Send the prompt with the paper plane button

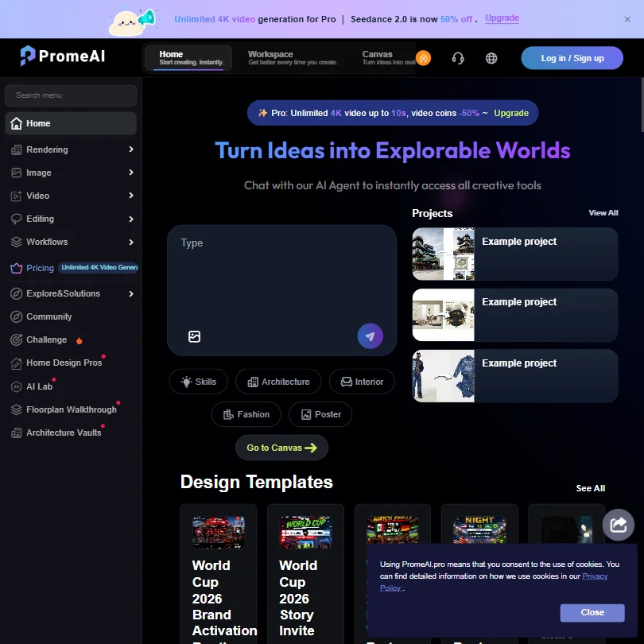click(370, 336)
